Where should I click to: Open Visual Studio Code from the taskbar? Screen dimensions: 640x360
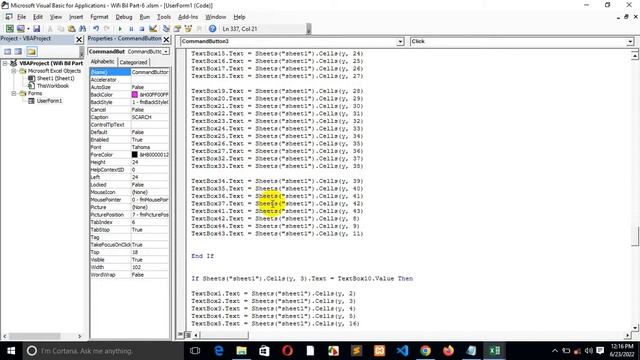point(402,351)
